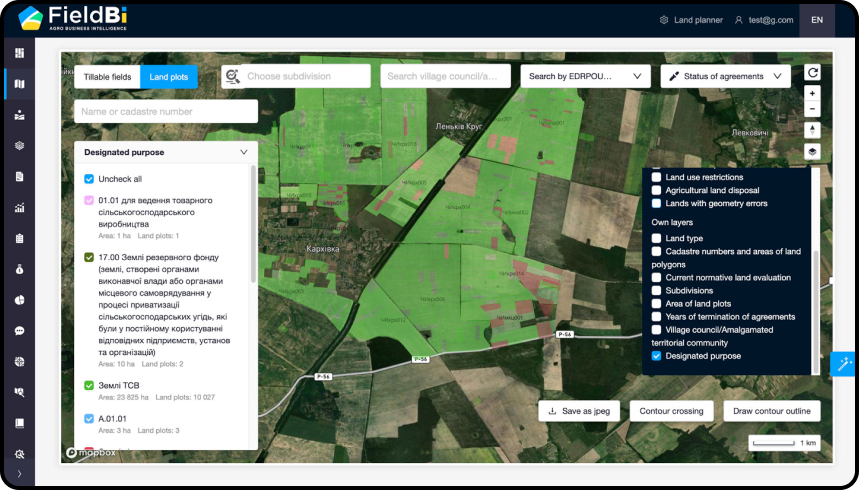Enable Land type own layer
Screen dimensions: 859x490
point(656,238)
